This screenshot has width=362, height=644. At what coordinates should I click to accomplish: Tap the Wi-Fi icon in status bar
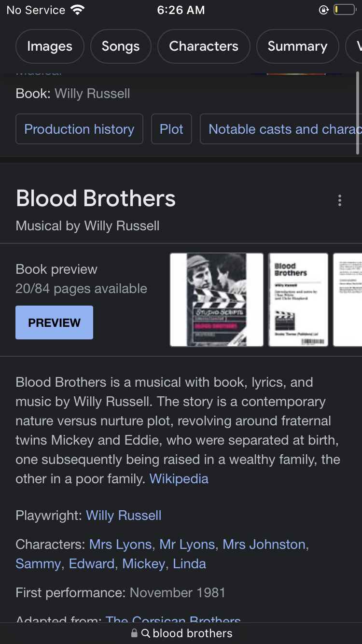(x=77, y=10)
